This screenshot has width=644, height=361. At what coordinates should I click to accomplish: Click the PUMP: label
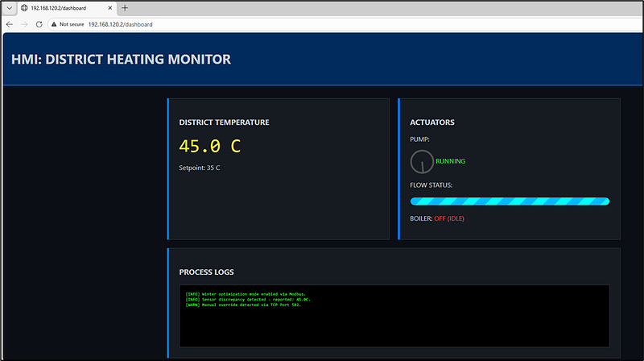click(419, 139)
